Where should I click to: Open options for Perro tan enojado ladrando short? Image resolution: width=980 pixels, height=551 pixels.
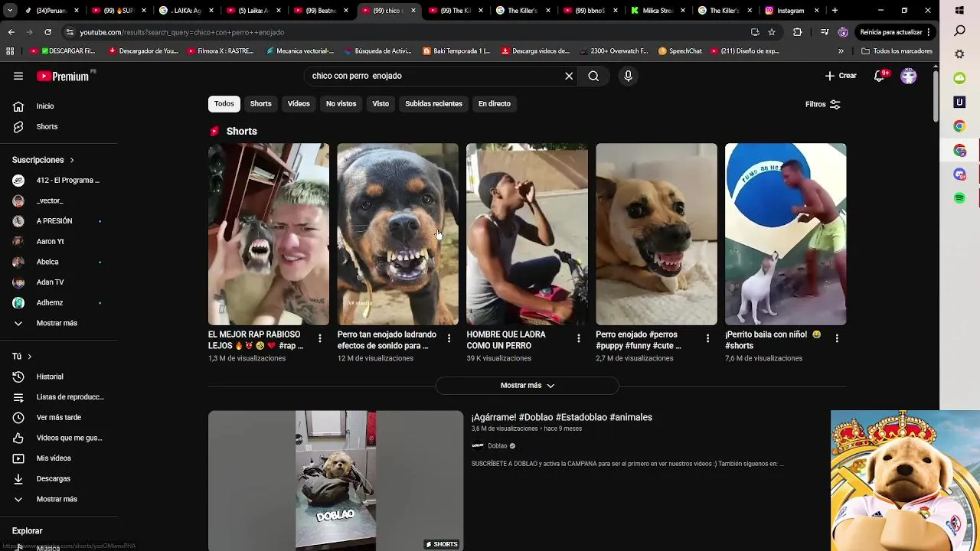pos(449,338)
